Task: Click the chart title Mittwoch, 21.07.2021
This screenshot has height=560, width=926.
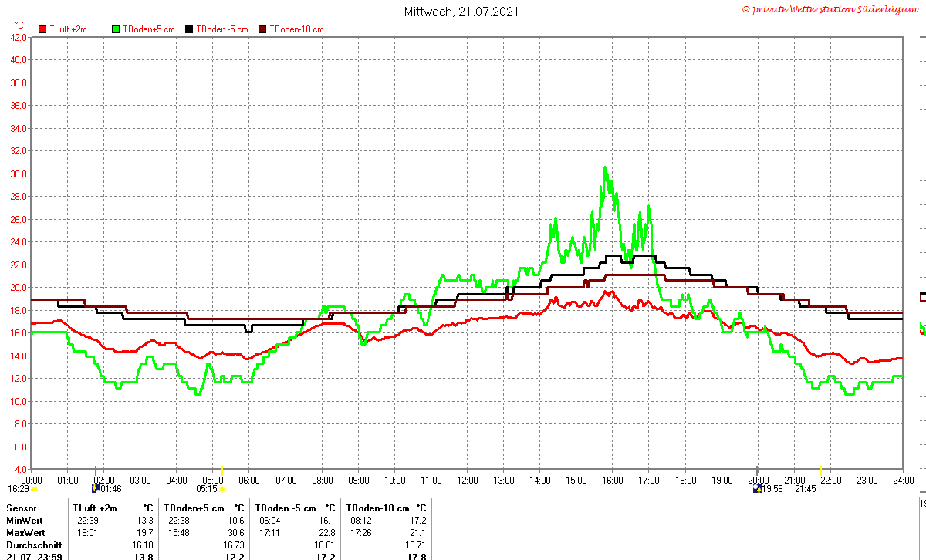Action: [461, 12]
